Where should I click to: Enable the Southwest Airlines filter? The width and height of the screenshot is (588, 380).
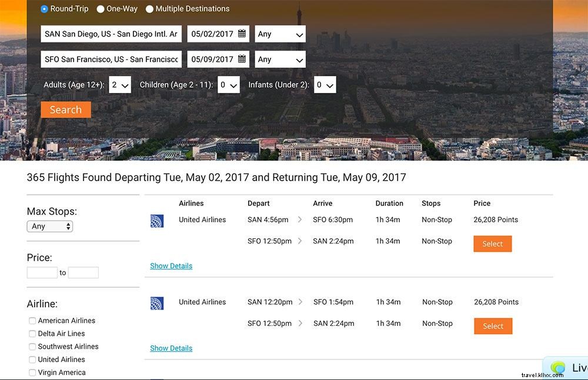(x=32, y=346)
